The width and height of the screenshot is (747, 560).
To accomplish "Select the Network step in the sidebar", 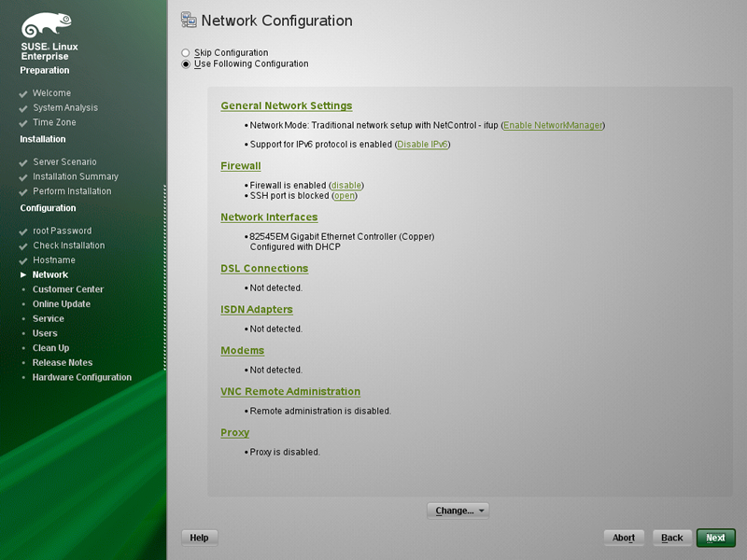I will click(50, 274).
